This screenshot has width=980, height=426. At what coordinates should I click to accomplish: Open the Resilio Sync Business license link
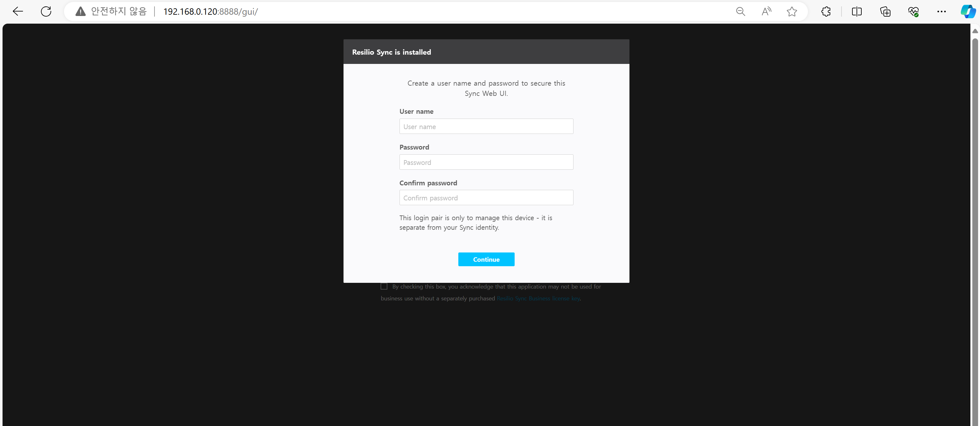point(538,298)
